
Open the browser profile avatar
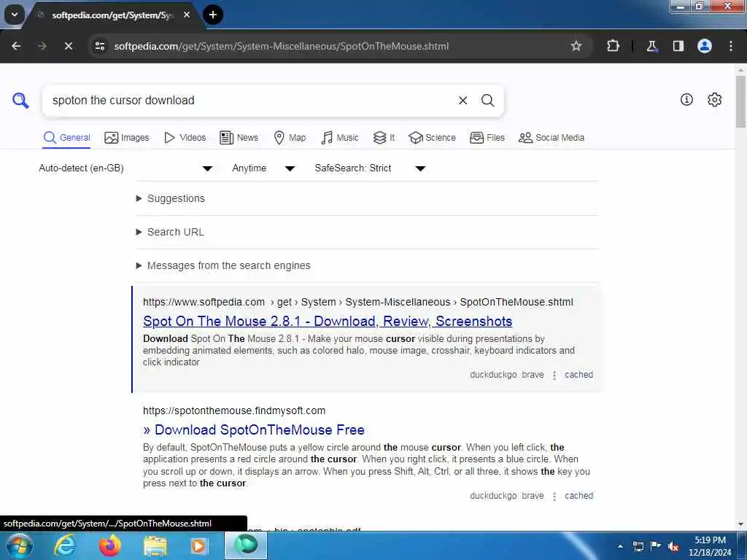coord(705,46)
